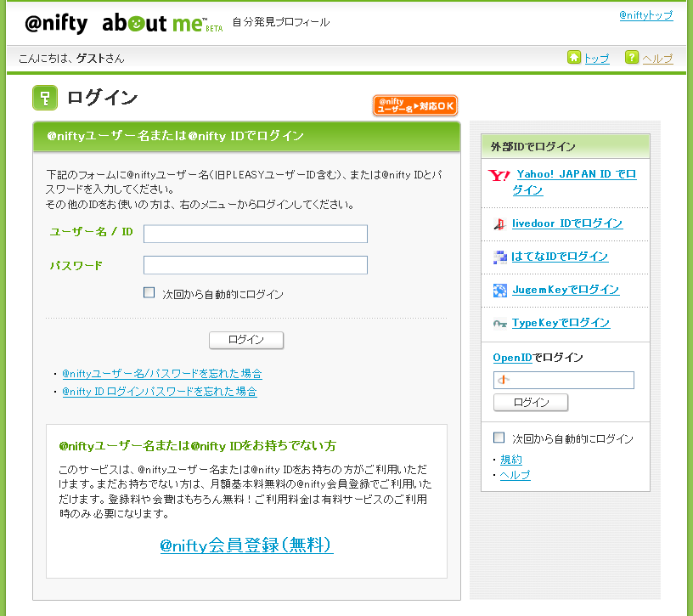Tick the 次回から自動的にログイン checkbox in external ID panel

pos(499,438)
